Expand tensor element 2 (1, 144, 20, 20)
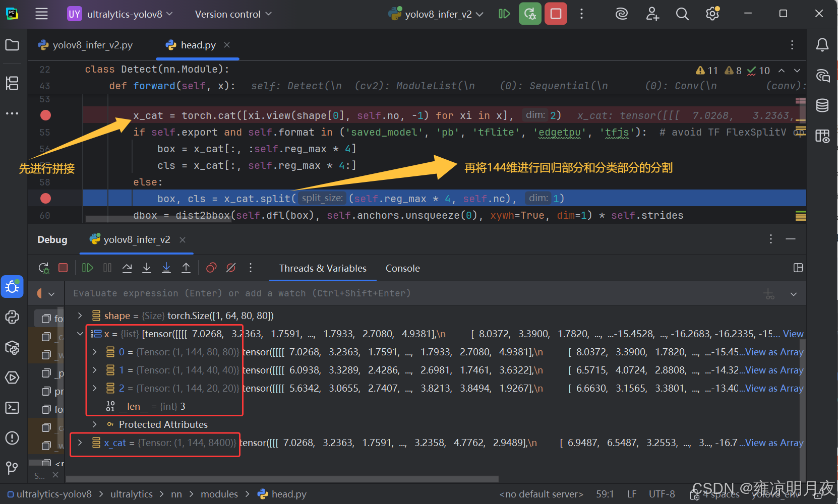The width and height of the screenshot is (838, 504). (94, 388)
